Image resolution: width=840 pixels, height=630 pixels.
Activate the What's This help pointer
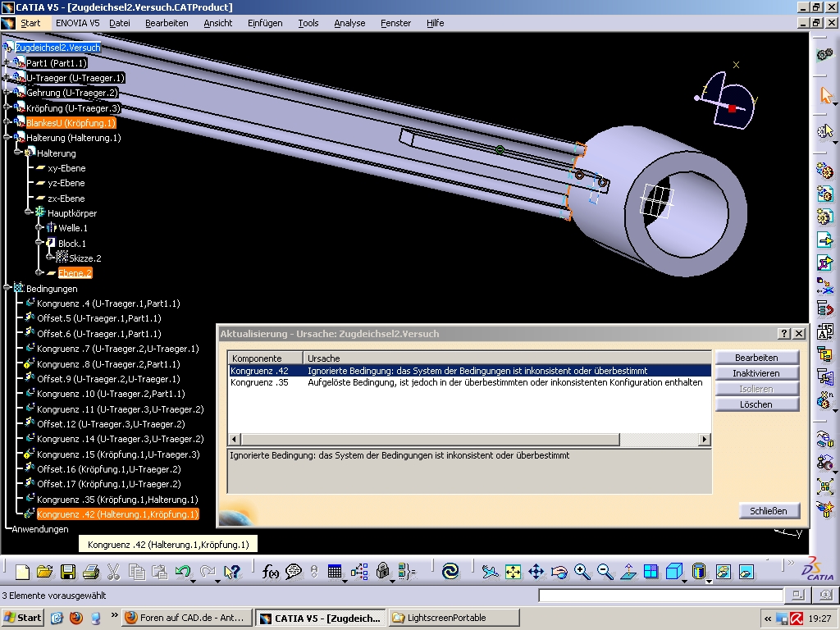(x=231, y=572)
